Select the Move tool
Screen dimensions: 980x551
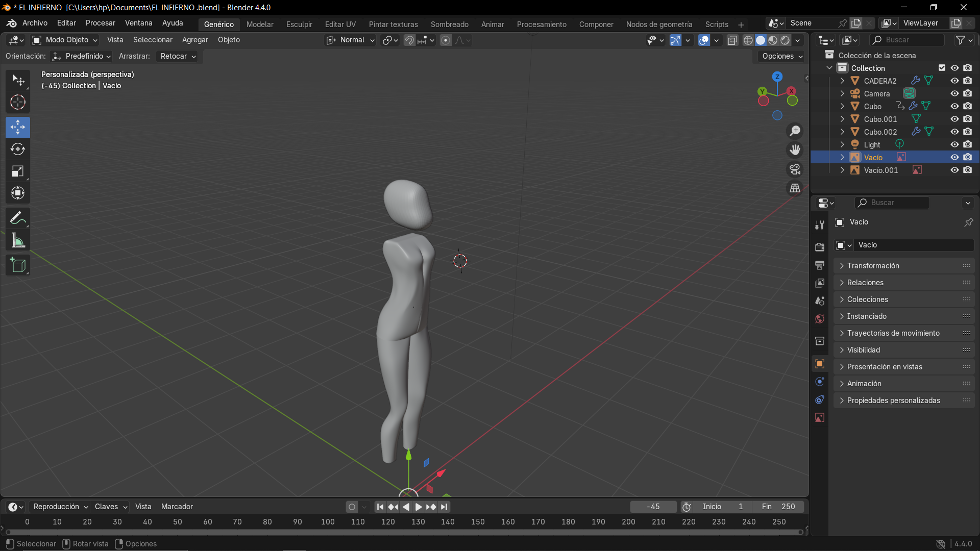click(18, 127)
